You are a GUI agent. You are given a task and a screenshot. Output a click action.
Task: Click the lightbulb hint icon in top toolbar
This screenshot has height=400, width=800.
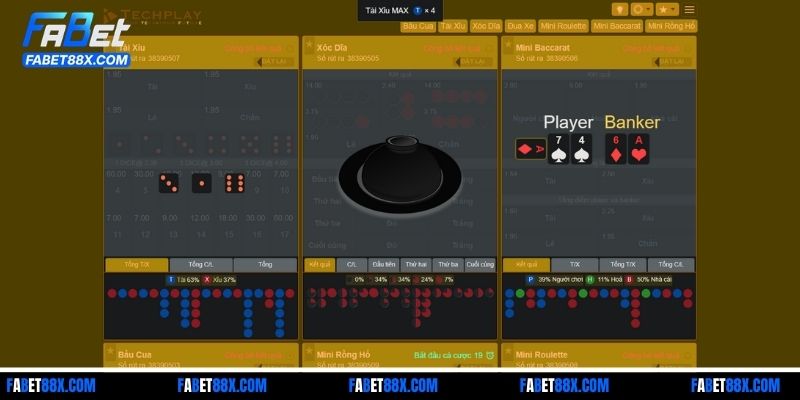(619, 10)
